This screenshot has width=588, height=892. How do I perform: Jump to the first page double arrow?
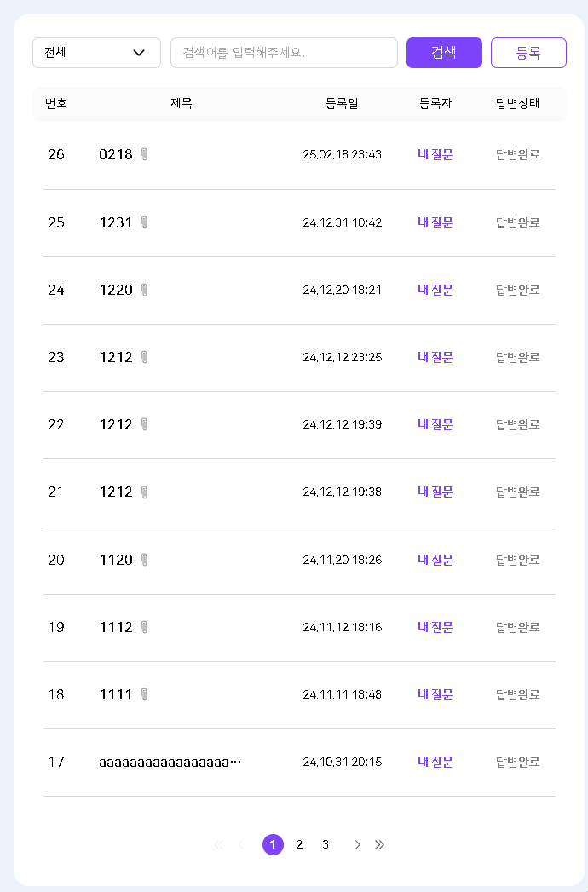[218, 844]
